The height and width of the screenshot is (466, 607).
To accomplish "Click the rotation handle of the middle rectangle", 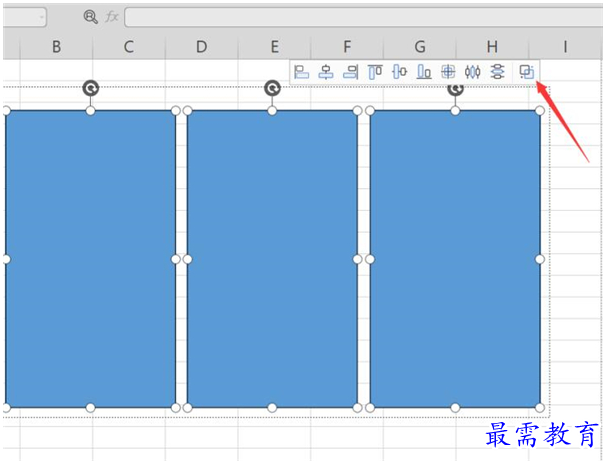I will [273, 88].
